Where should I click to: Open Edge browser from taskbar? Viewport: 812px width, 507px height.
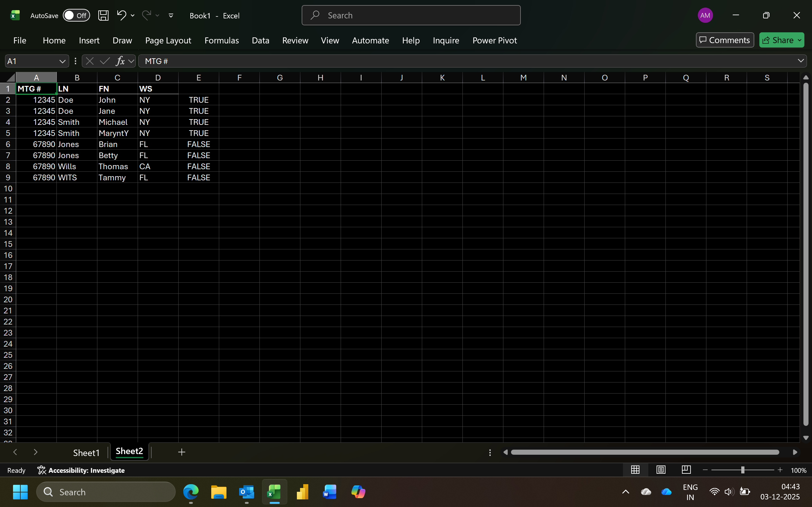(191, 492)
